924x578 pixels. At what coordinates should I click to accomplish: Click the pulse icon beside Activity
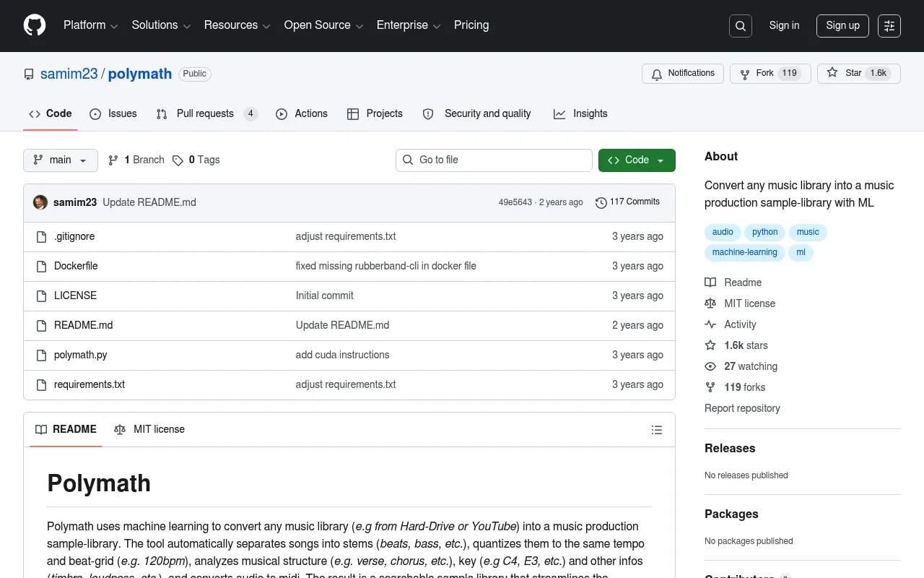click(x=710, y=324)
